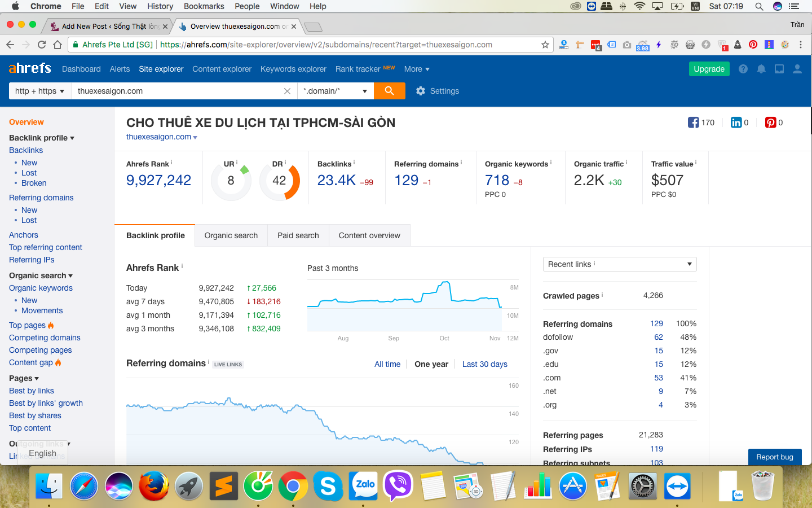Open Chrome three-dot menu
This screenshot has width=812, height=508.
click(x=801, y=45)
